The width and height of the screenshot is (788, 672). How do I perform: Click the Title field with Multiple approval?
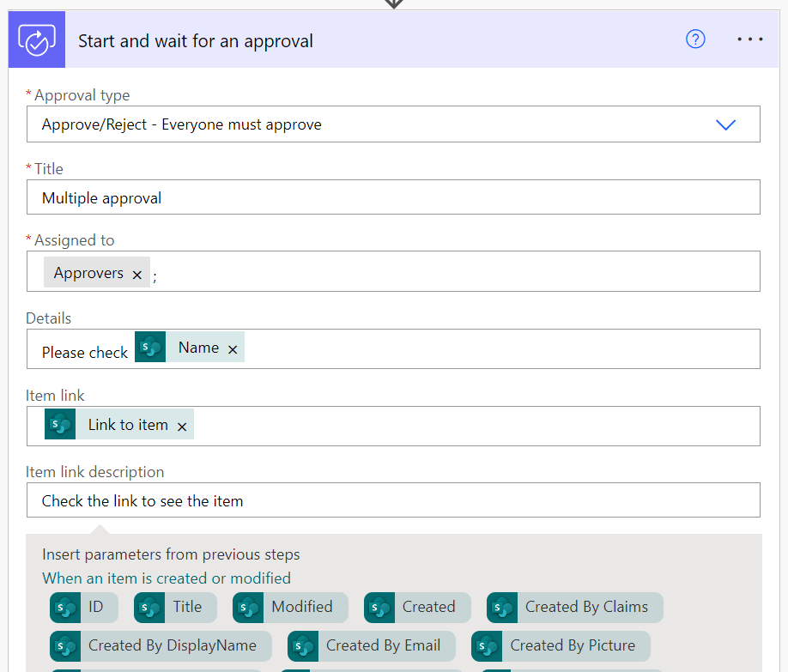(x=393, y=197)
